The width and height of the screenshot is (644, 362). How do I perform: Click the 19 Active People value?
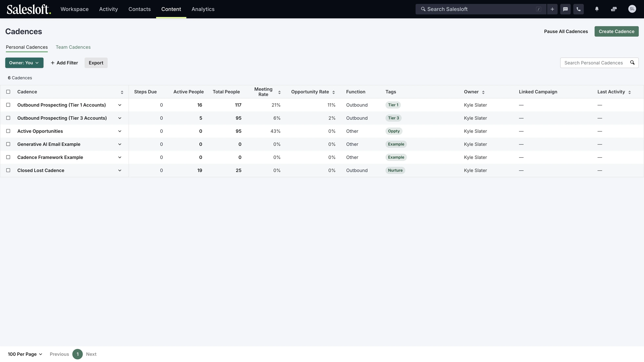tap(199, 170)
